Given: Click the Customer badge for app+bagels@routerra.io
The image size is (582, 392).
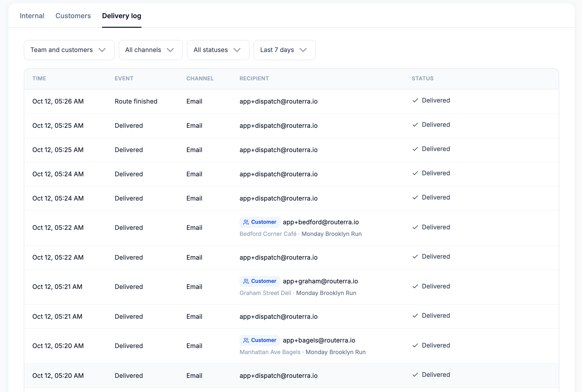Looking at the screenshot, I should click(259, 340).
